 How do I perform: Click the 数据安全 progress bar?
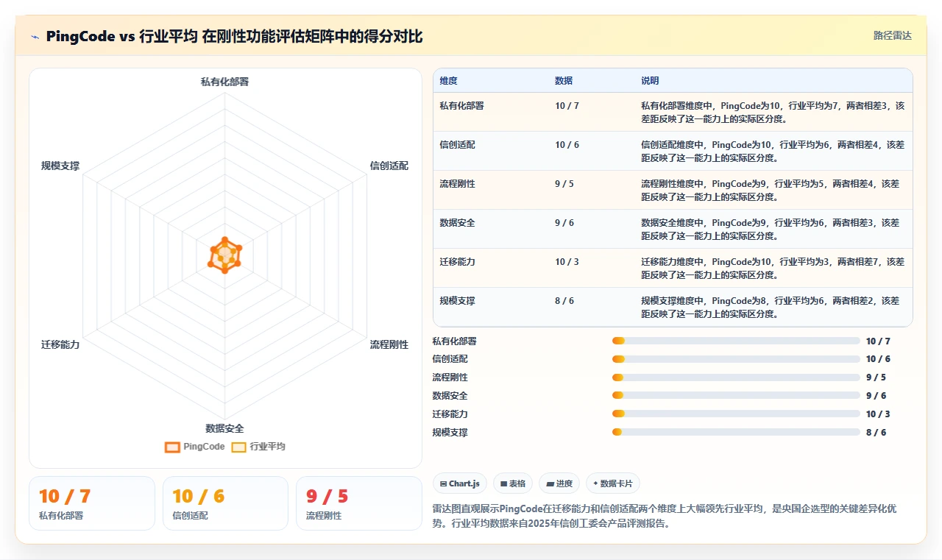[736, 396]
